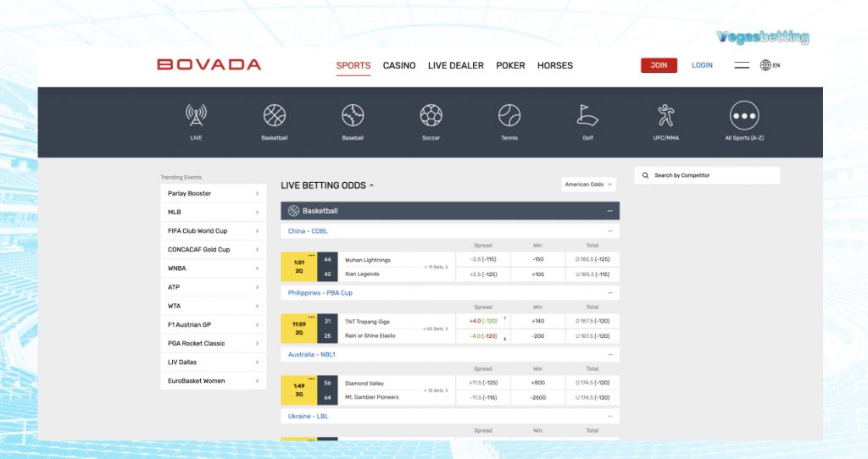Select total U 185.5 (-115)
Image resolution: width=868 pixels, height=459 pixels.
(x=593, y=274)
